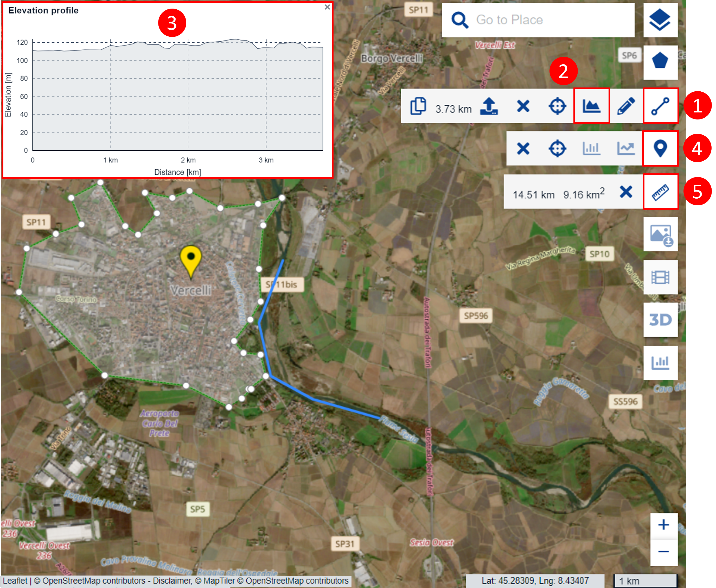Screen dimensions: 716x588
Task: Click the pencil edit path icon
Action: tap(626, 106)
